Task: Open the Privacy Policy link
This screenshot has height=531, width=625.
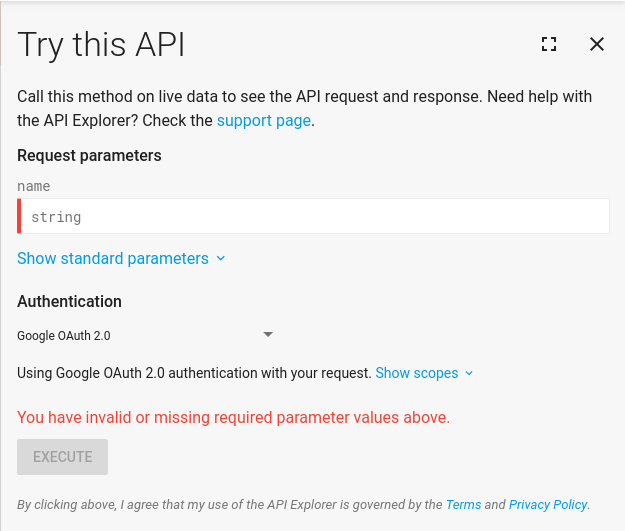Action: point(548,505)
